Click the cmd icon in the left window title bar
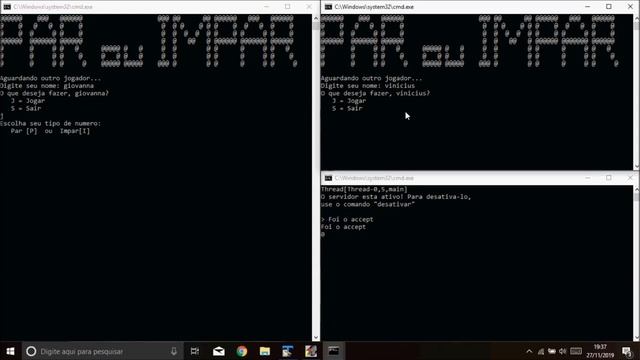The image size is (640, 360). (x=7, y=7)
